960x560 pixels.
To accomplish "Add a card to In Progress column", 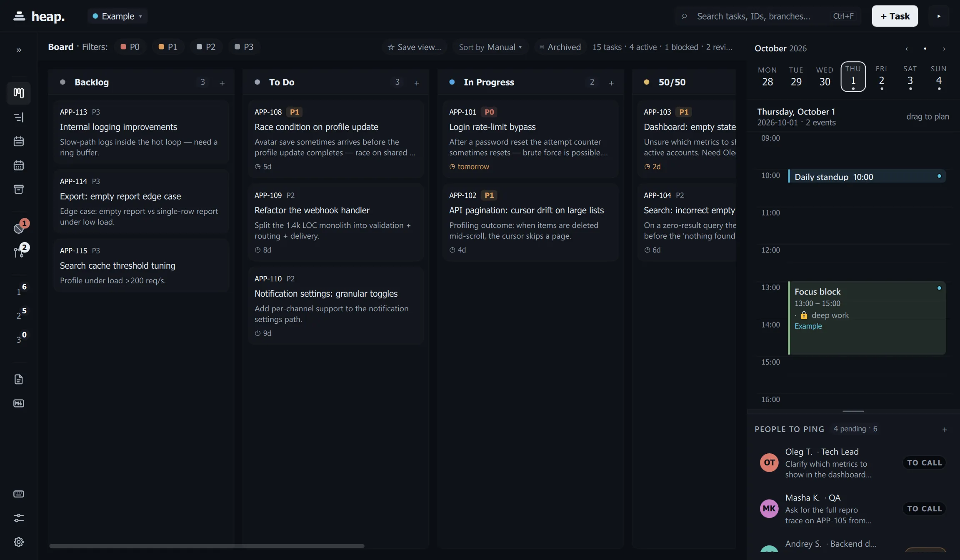I will coord(611,83).
